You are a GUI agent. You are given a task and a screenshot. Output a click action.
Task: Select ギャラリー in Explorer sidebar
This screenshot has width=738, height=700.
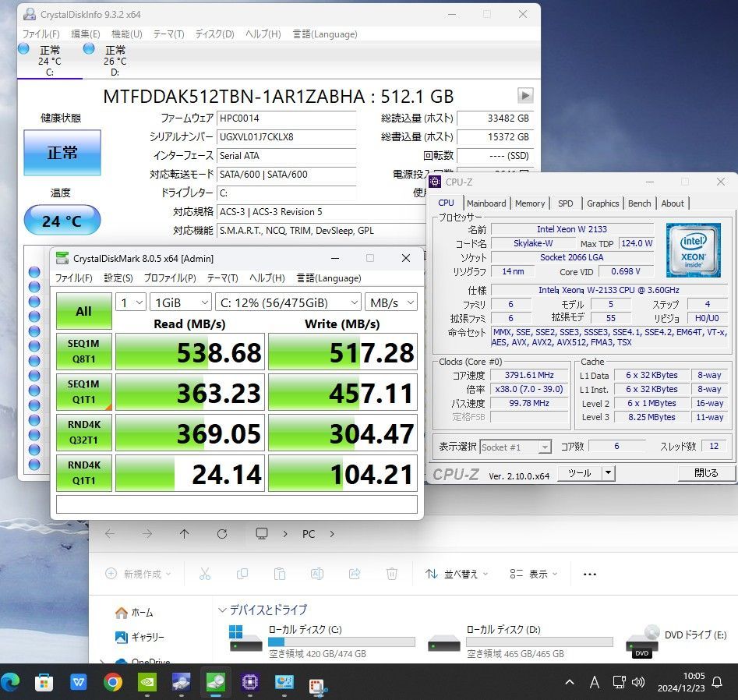pos(139,637)
